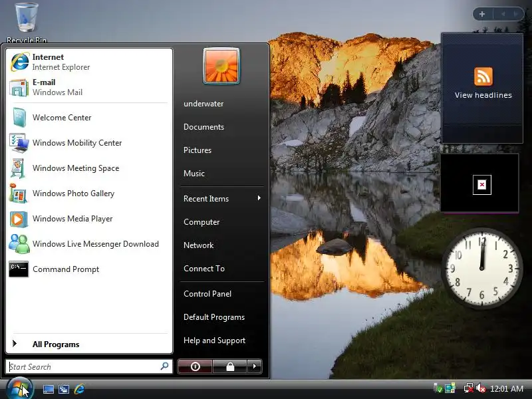Click the search magnifier icon

[x=164, y=366]
